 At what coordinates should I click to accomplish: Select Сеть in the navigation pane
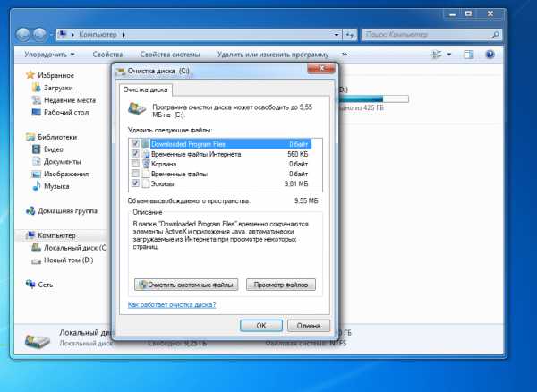(x=45, y=284)
